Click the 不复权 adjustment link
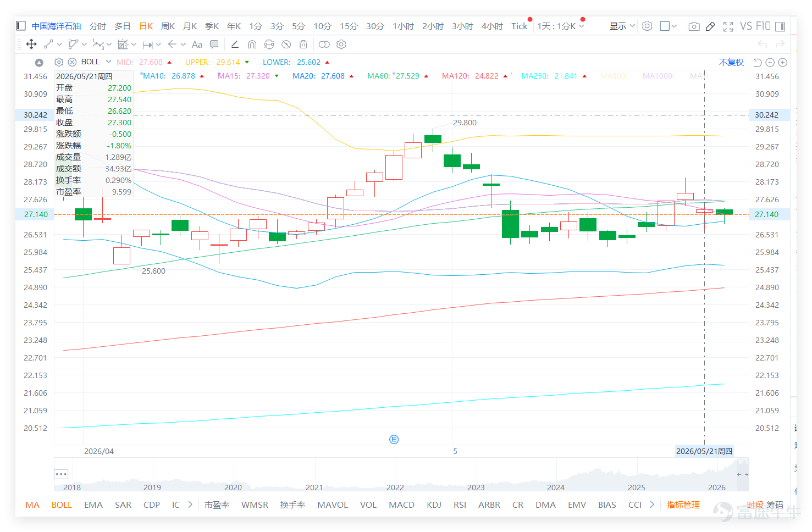This screenshot has width=812, height=532. [x=731, y=63]
